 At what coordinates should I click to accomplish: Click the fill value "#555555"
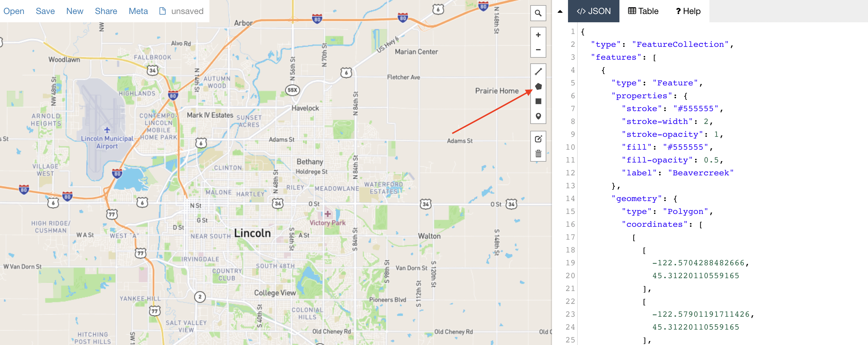pos(685,147)
